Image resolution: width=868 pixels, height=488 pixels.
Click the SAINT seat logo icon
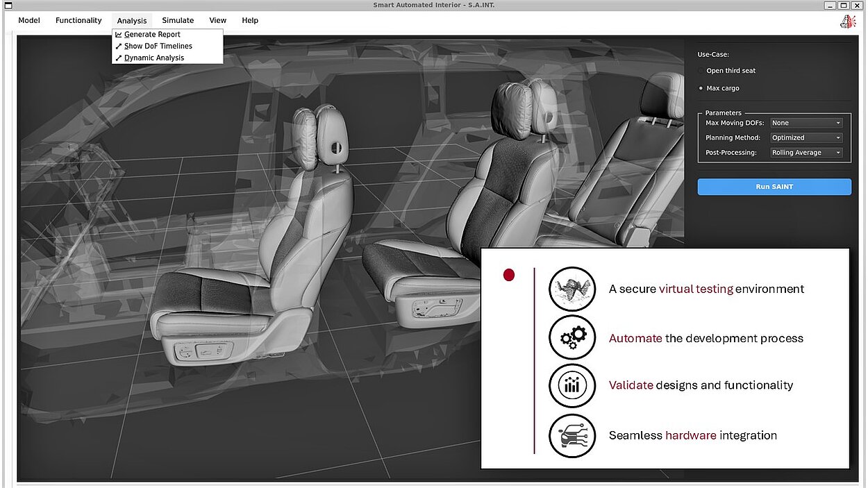pos(847,22)
